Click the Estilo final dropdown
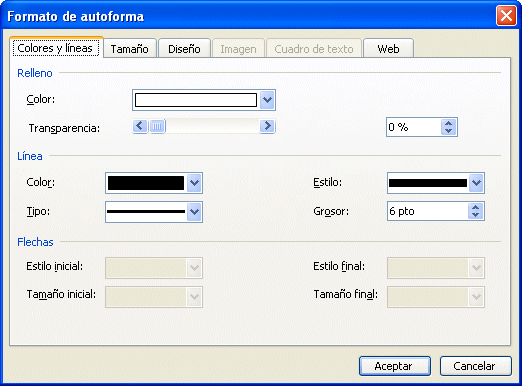Image resolution: width=522 pixels, height=386 pixels. [436, 268]
